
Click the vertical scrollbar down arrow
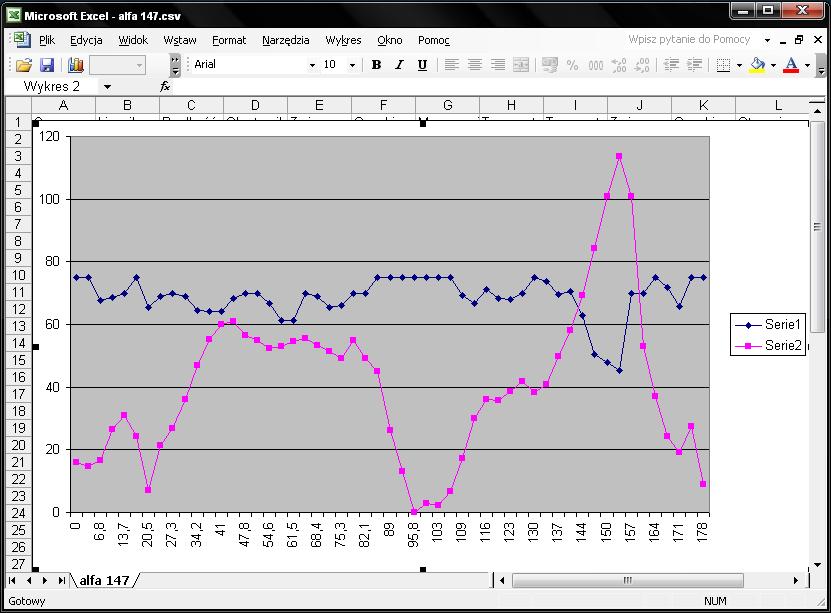(x=817, y=565)
